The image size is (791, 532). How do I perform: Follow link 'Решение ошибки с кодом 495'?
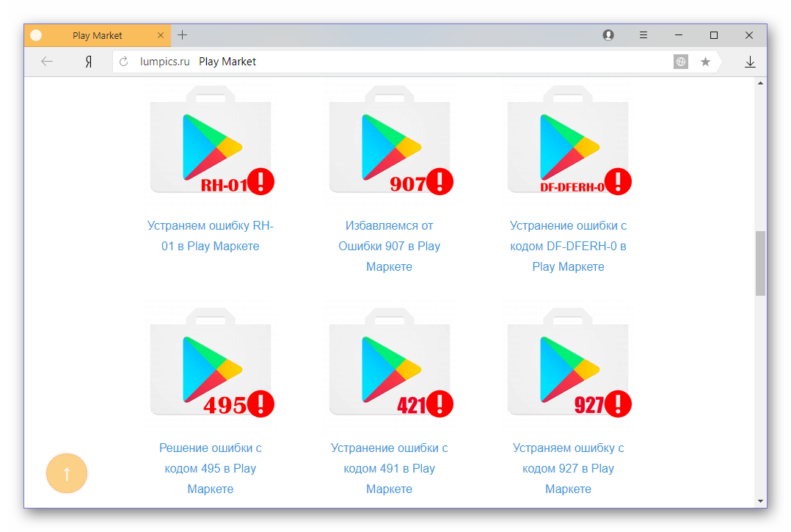(211, 468)
